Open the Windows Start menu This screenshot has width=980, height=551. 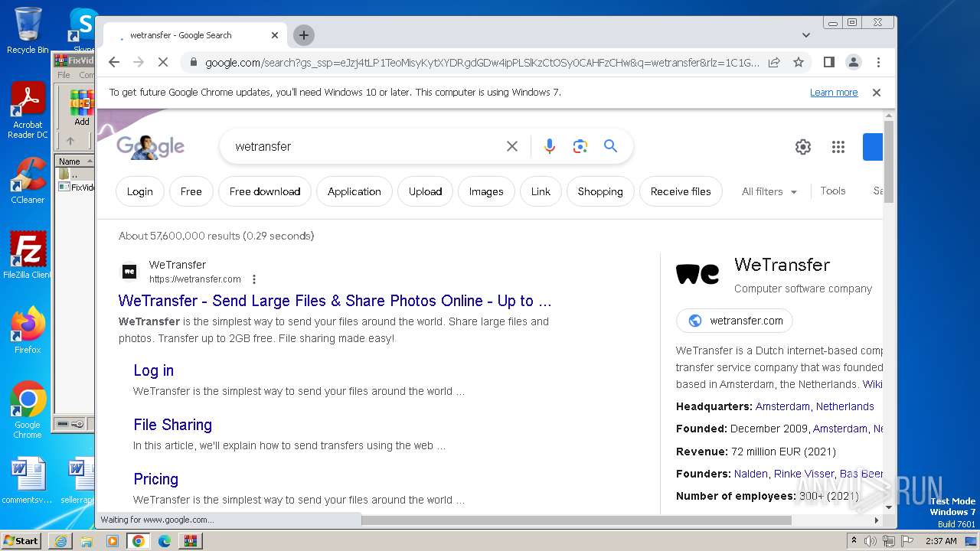21,540
